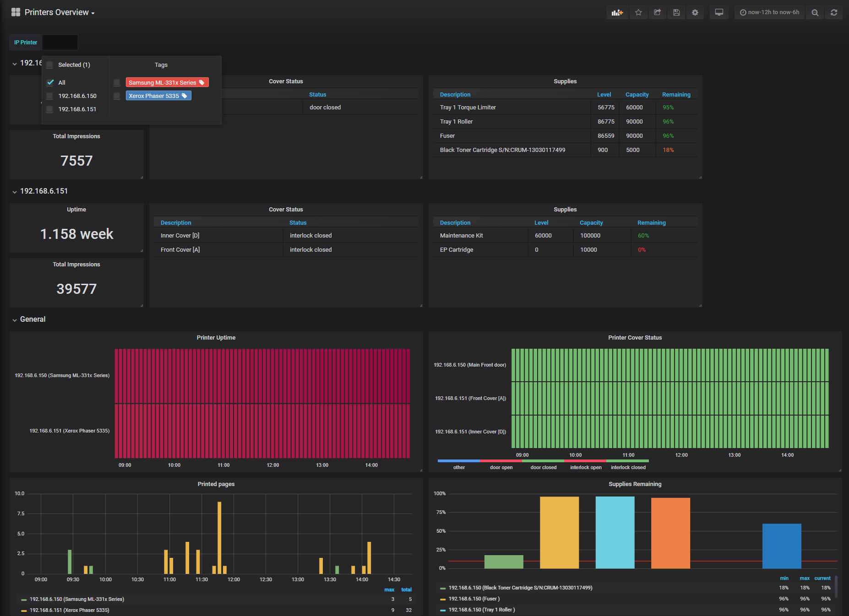
Task: Sort Supplies Remaining legend by current
Action: click(822, 578)
